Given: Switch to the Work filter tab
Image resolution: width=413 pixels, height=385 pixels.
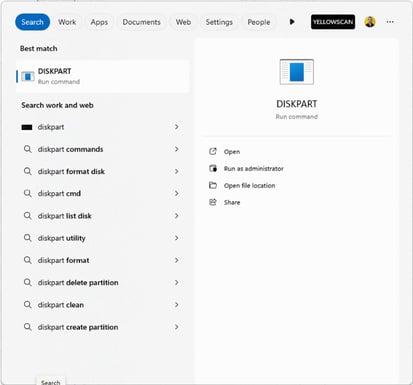Looking at the screenshot, I should (x=67, y=22).
